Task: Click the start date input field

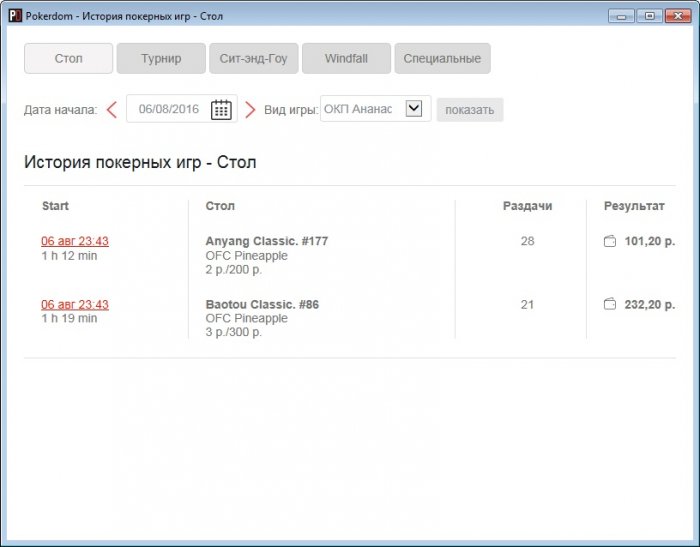Action: pos(169,110)
